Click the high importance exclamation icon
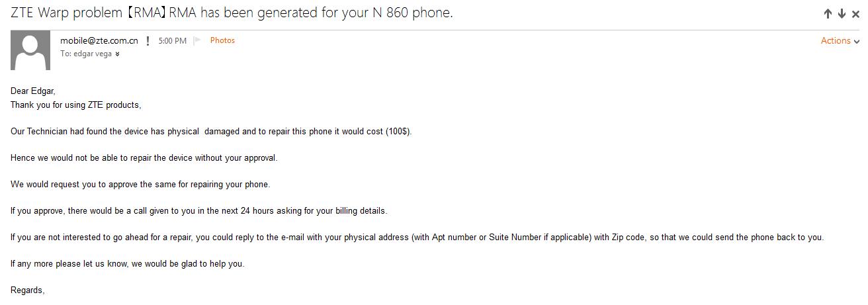This screenshot has width=868, height=305. point(148,41)
